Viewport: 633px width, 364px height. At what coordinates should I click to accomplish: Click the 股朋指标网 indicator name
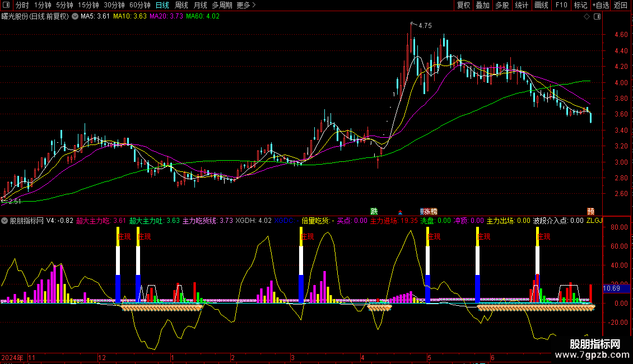pos(27,221)
